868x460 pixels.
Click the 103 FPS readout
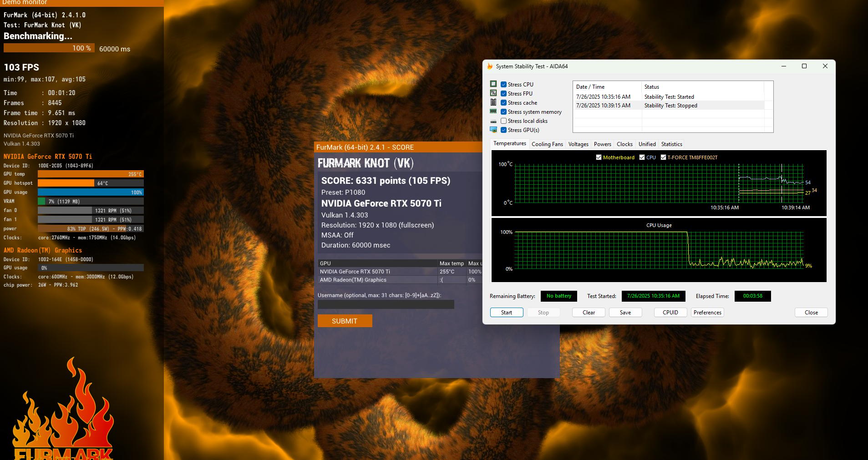tap(21, 67)
